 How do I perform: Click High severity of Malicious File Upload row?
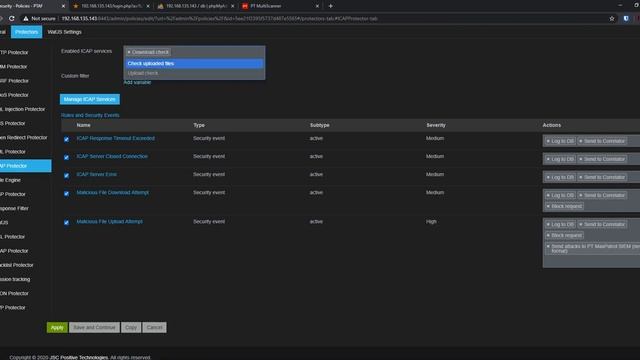click(431, 222)
